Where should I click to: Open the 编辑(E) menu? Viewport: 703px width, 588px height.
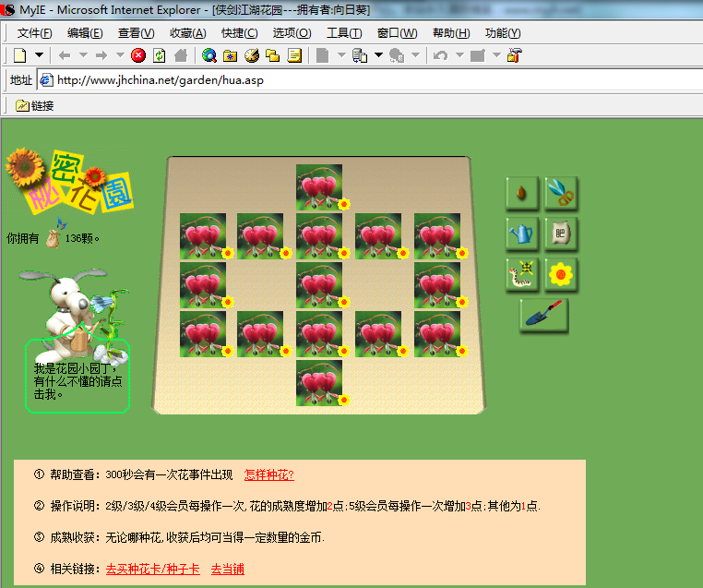click(x=85, y=33)
